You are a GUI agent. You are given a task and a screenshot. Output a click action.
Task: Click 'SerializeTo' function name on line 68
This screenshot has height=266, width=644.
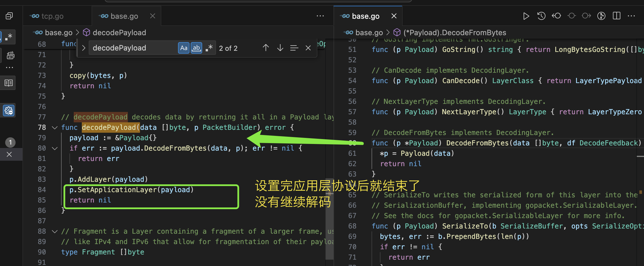(465, 226)
